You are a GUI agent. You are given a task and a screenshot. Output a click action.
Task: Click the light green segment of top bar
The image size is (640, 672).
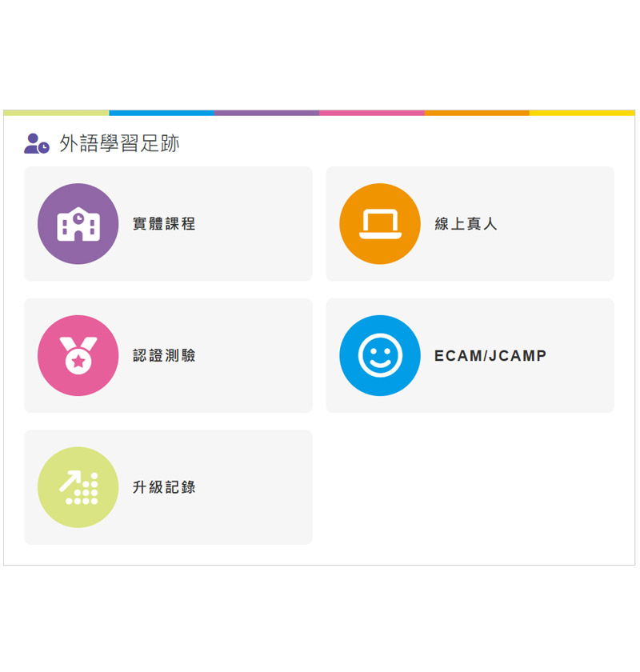coord(56,113)
